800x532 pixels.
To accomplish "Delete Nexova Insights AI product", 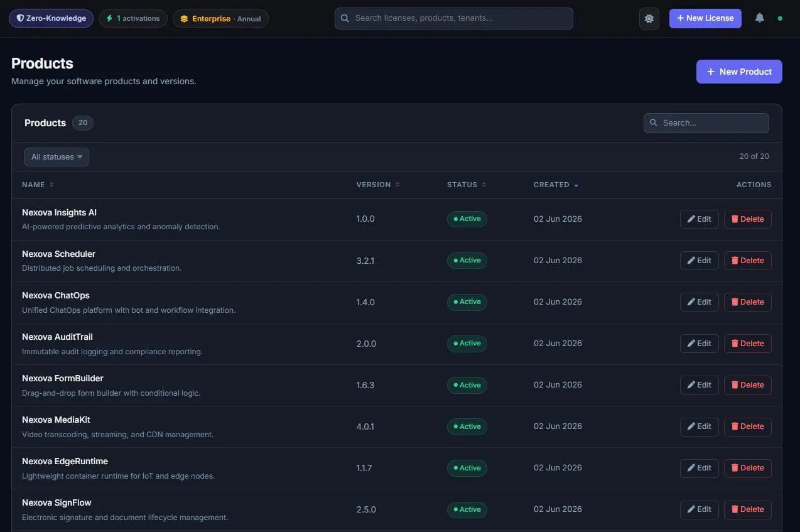I will pos(748,219).
